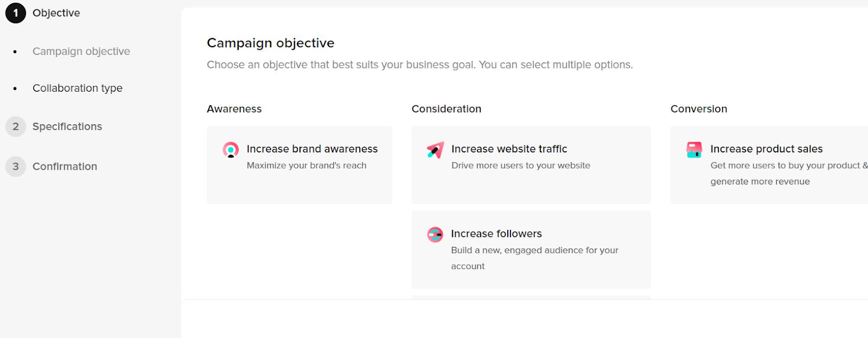
Task: Select the Increase website traffic card
Action: (x=531, y=165)
